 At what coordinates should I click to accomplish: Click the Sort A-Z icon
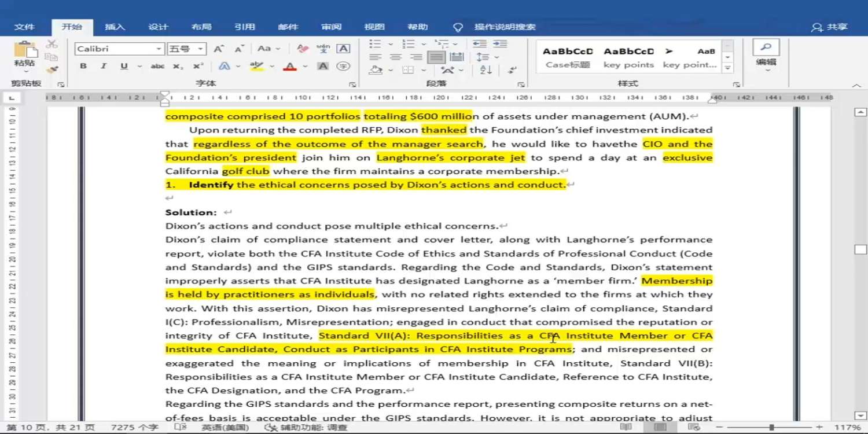(486, 70)
